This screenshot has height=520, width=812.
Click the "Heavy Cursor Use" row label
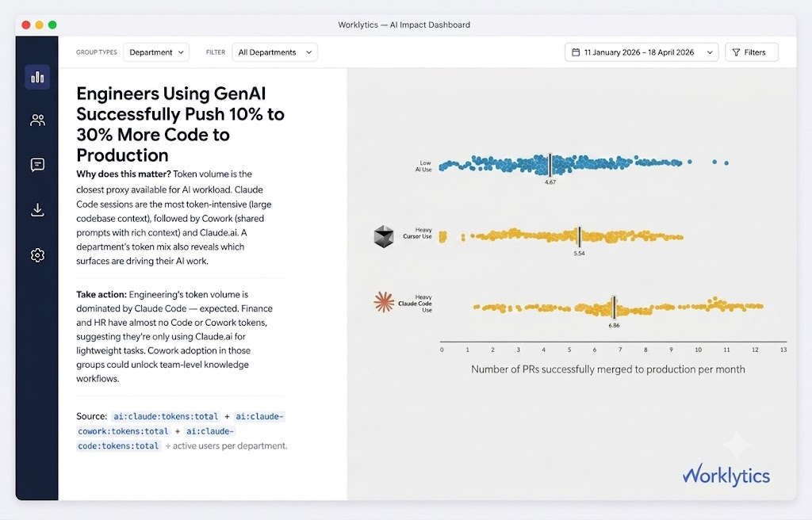point(417,233)
